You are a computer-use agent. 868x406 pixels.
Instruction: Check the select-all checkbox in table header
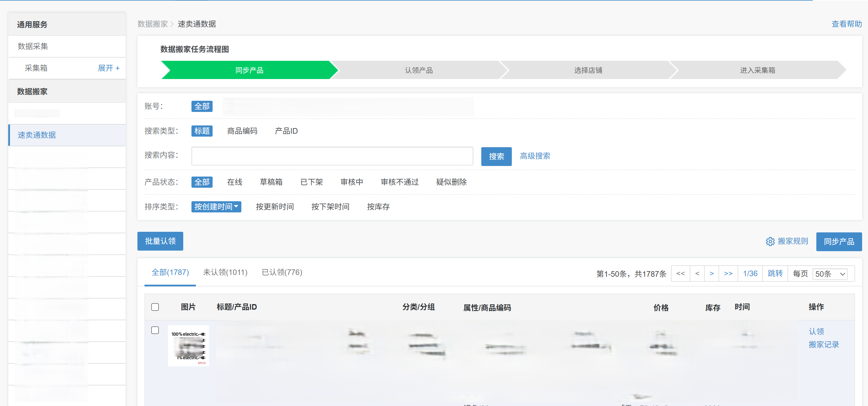click(155, 307)
